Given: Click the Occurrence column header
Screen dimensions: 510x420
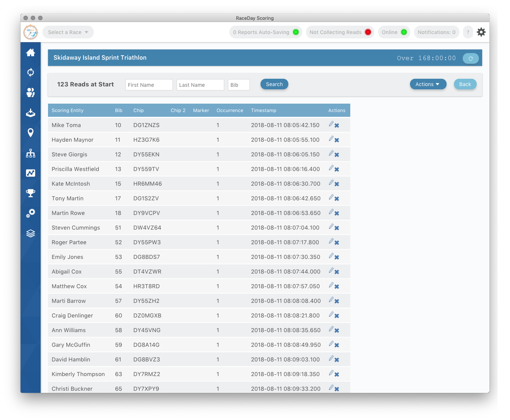Looking at the screenshot, I should click(230, 110).
